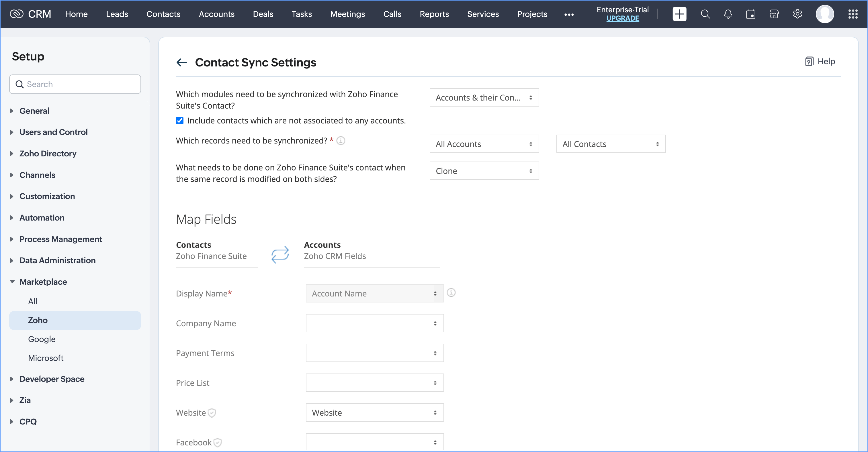Image resolution: width=868 pixels, height=452 pixels.
Task: Open the Clone conflict resolution dropdown
Action: [484, 171]
